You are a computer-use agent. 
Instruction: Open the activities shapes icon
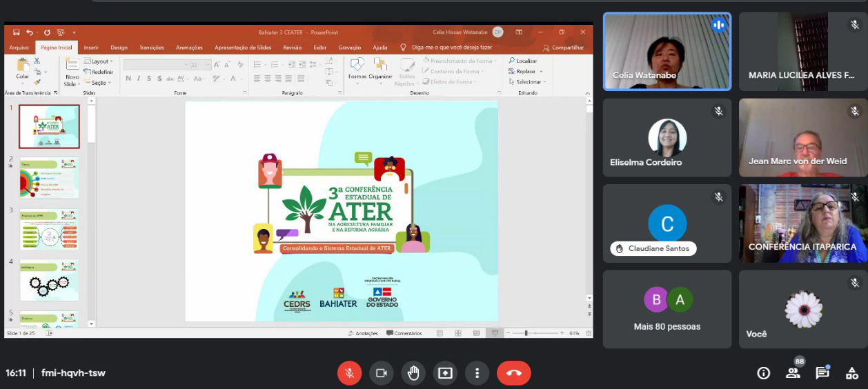851,373
